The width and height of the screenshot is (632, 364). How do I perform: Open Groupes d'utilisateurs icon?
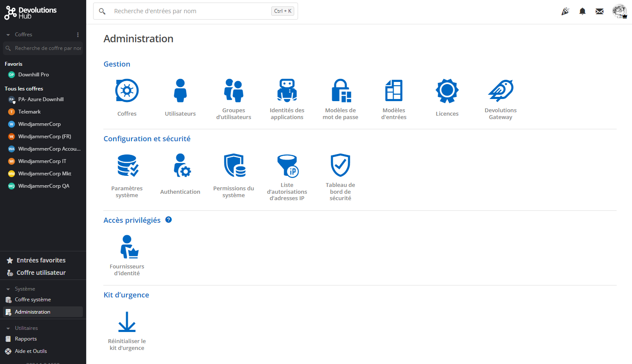(x=234, y=90)
